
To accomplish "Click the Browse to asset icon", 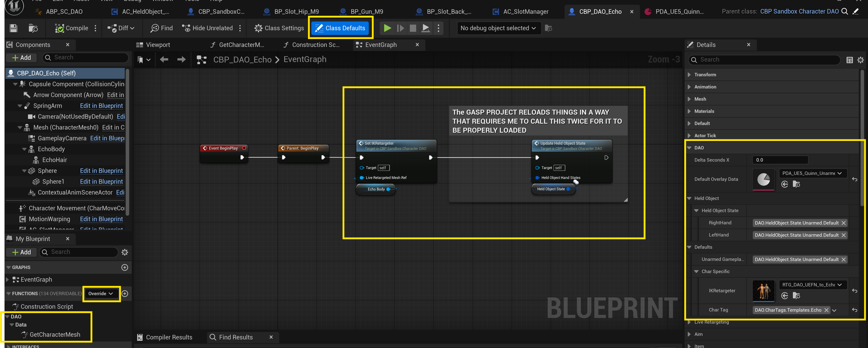I will click(x=33, y=28).
